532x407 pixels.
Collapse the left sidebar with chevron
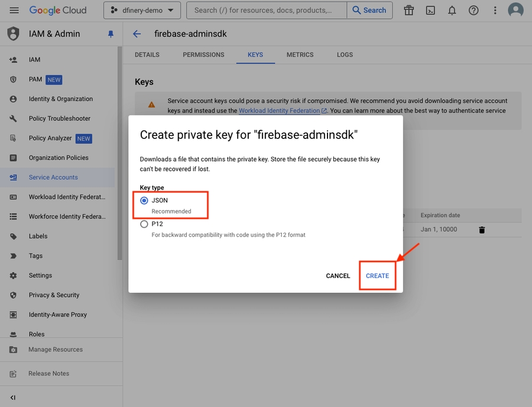(13, 398)
